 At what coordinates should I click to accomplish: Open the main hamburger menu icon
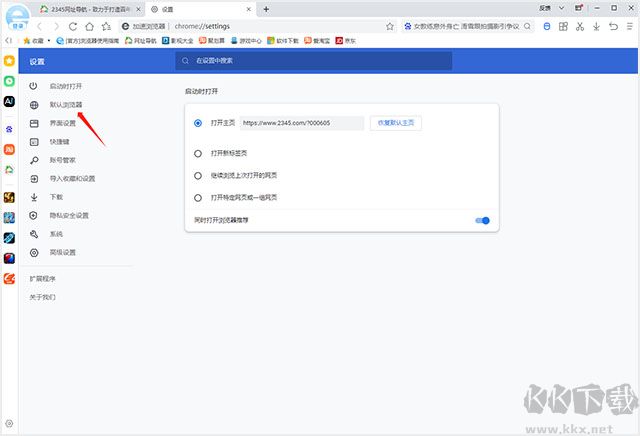tap(630, 27)
